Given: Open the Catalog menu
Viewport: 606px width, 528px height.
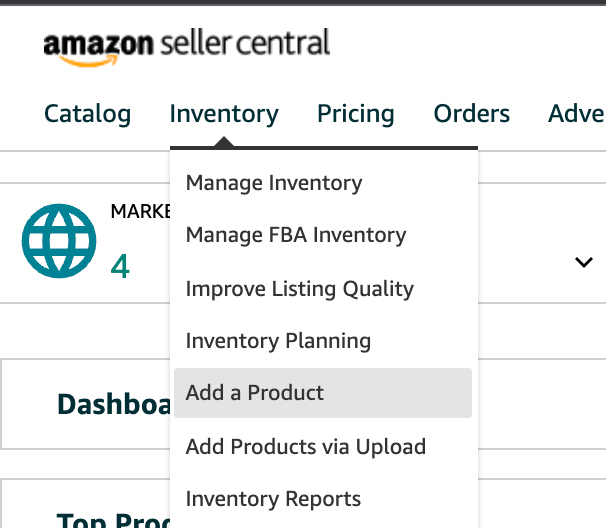Looking at the screenshot, I should pos(88,114).
